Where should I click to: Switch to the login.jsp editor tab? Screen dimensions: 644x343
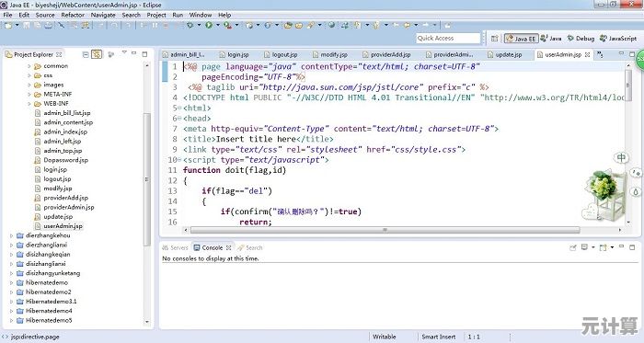tap(235, 54)
